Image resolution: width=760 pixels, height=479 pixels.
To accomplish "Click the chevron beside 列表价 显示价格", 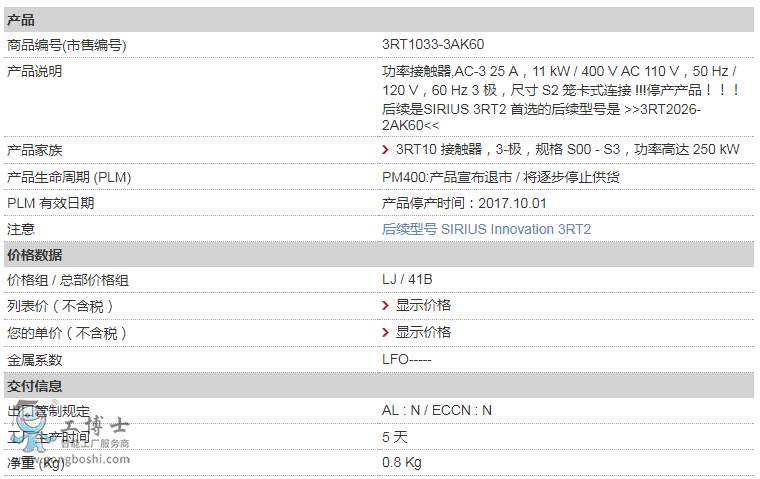I will pos(386,306).
